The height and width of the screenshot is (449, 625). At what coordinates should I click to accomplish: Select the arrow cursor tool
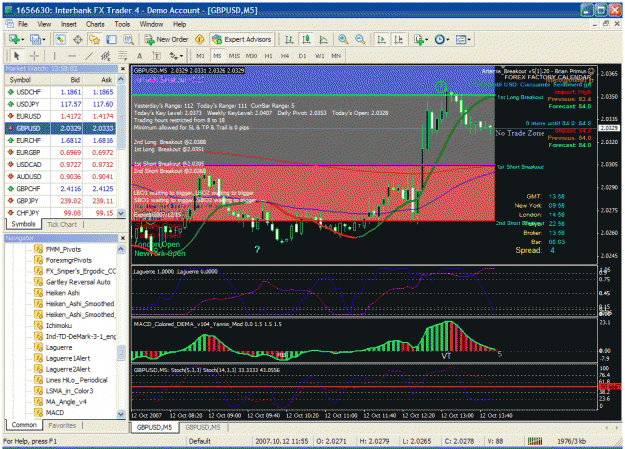[17, 56]
